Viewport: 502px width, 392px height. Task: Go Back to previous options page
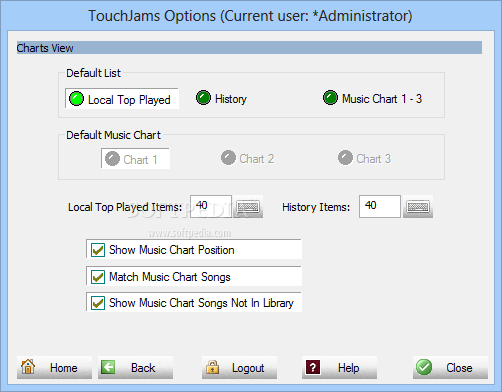[x=135, y=367]
